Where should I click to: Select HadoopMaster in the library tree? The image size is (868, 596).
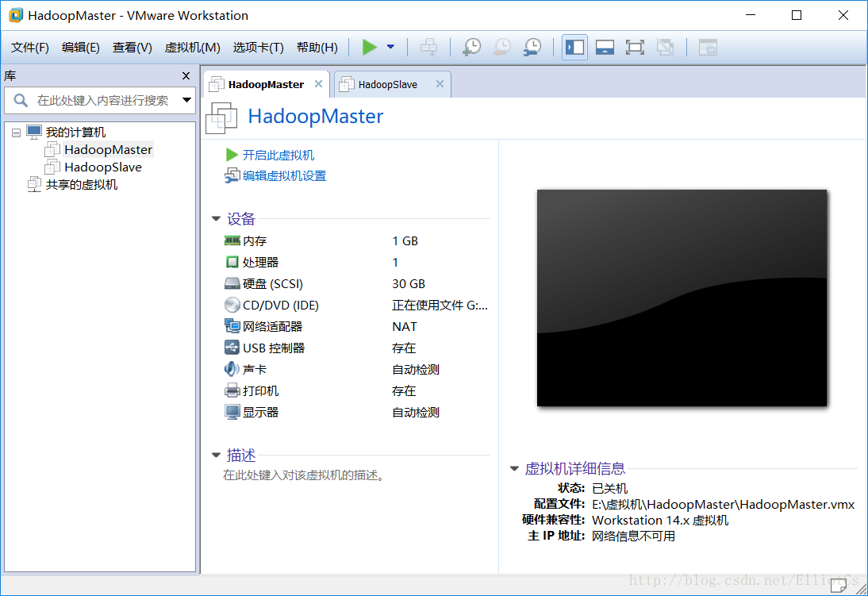pyautogui.click(x=108, y=149)
